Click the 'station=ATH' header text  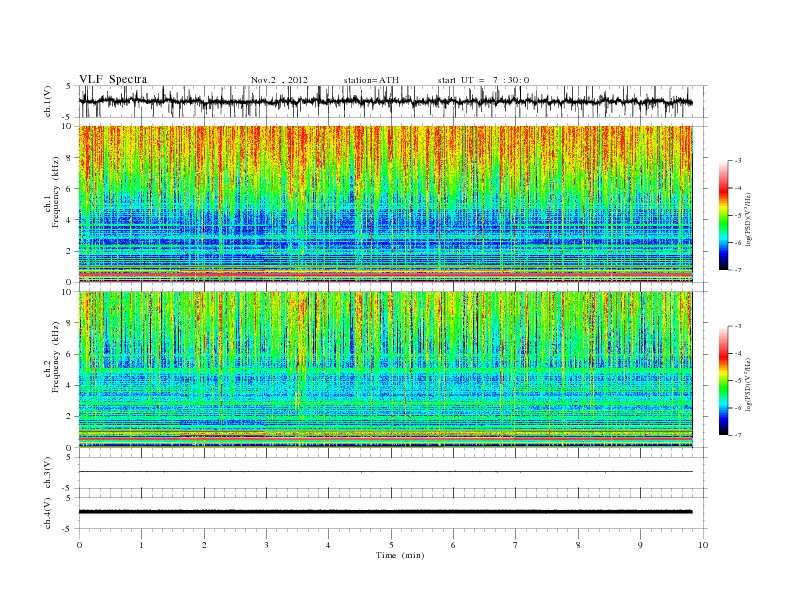tap(371, 80)
